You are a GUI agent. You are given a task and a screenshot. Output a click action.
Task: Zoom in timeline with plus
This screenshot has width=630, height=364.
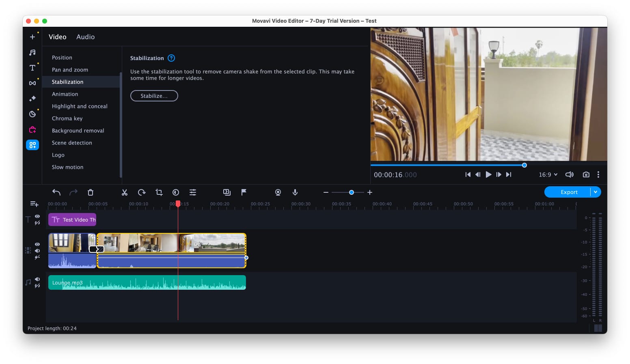point(370,192)
